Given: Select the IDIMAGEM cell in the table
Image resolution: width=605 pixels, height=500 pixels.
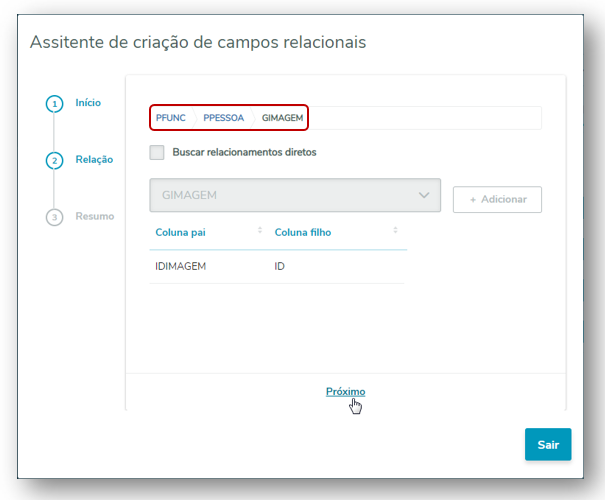Looking at the screenshot, I should point(180,267).
